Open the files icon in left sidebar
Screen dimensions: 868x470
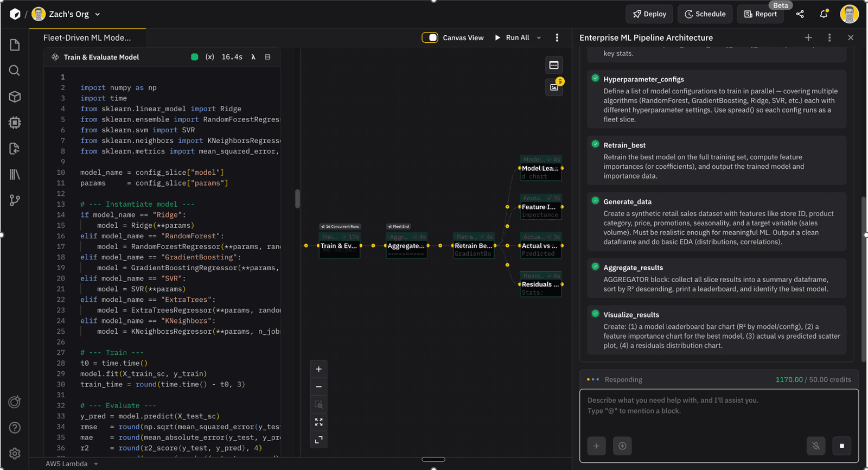[x=15, y=45]
